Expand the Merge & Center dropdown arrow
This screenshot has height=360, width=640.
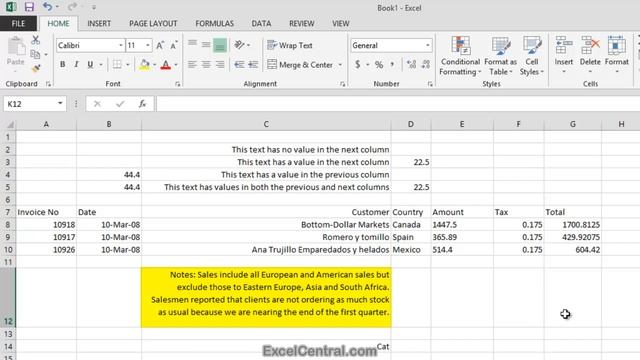pos(340,65)
